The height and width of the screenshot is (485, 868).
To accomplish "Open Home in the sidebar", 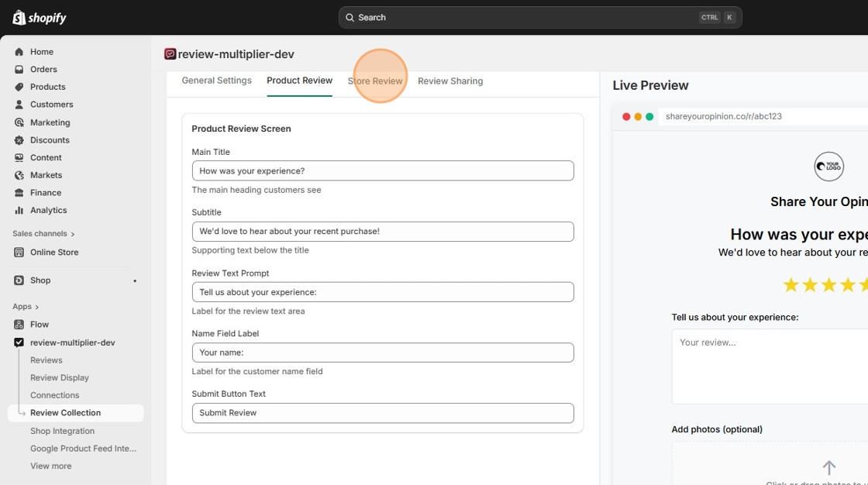I will click(42, 51).
